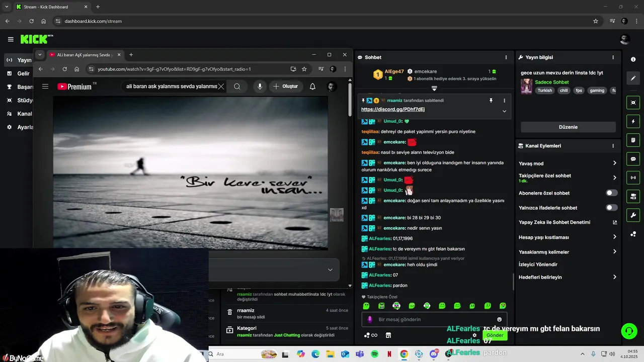Viewport: 644px width, 362px height.
Task: Click the broadcast signal icon in right rail
Action: [633, 177]
